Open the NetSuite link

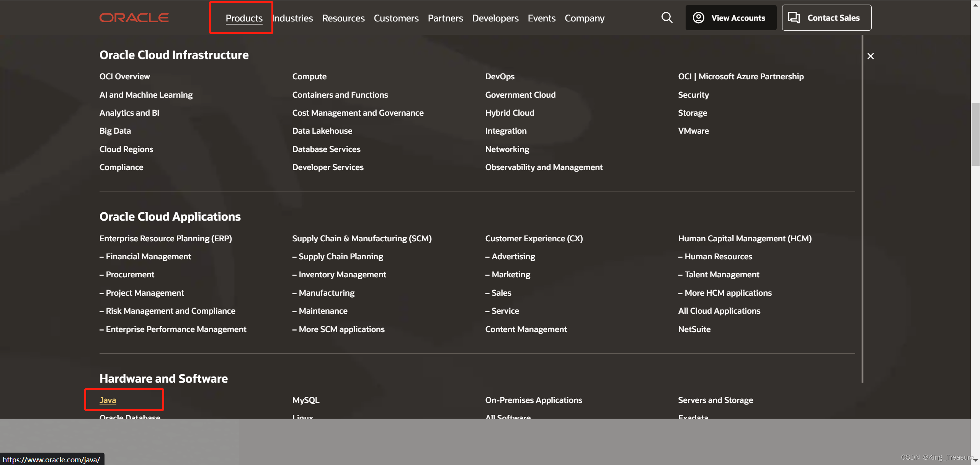[x=694, y=329]
